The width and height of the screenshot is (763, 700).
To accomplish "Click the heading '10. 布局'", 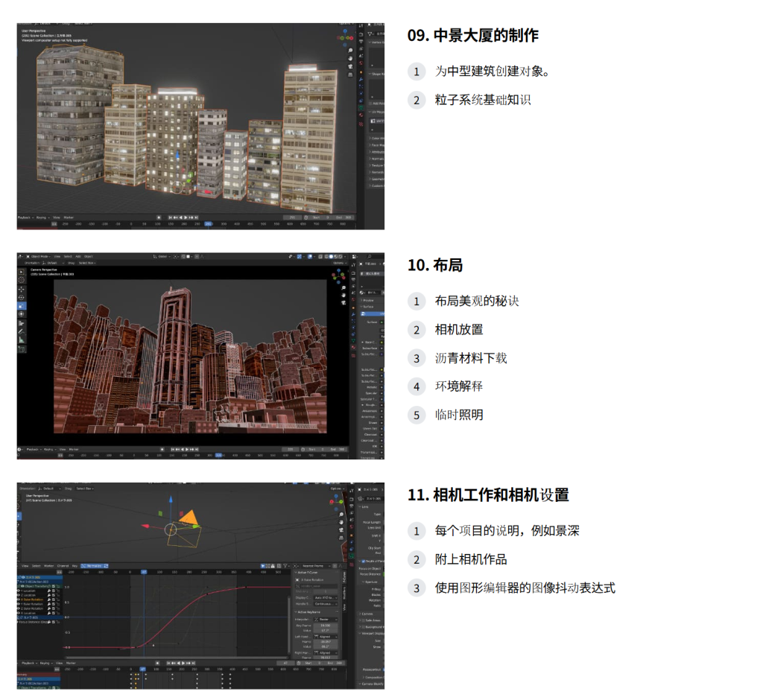I will pos(435,265).
